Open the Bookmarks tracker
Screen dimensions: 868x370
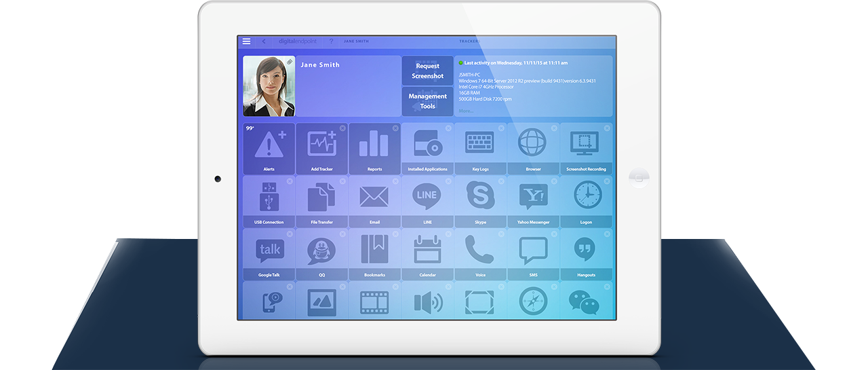click(x=375, y=255)
